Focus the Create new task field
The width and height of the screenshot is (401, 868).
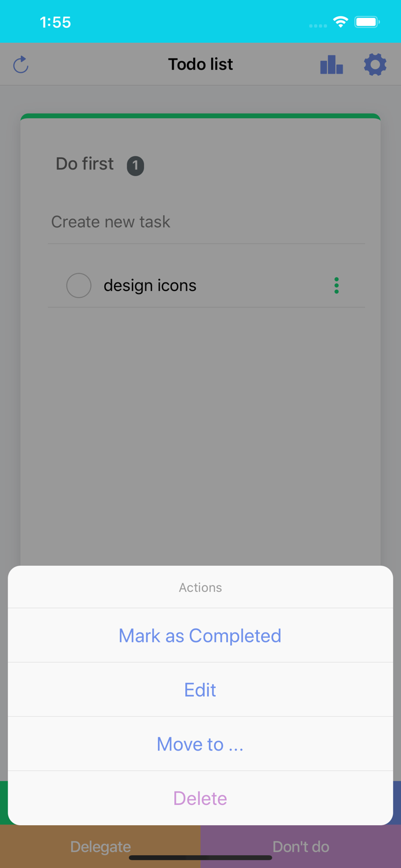tap(206, 222)
